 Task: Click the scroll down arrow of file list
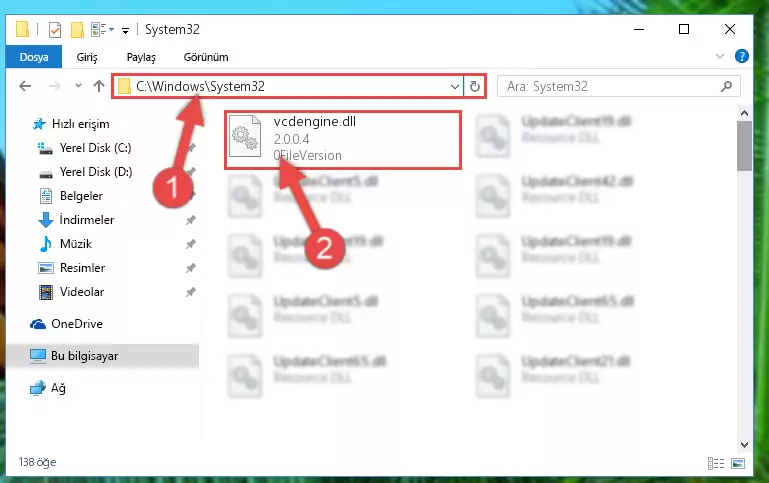(x=744, y=445)
